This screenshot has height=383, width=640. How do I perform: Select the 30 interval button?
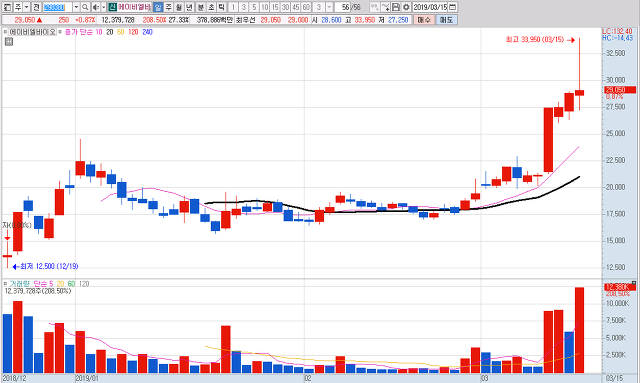[285, 7]
